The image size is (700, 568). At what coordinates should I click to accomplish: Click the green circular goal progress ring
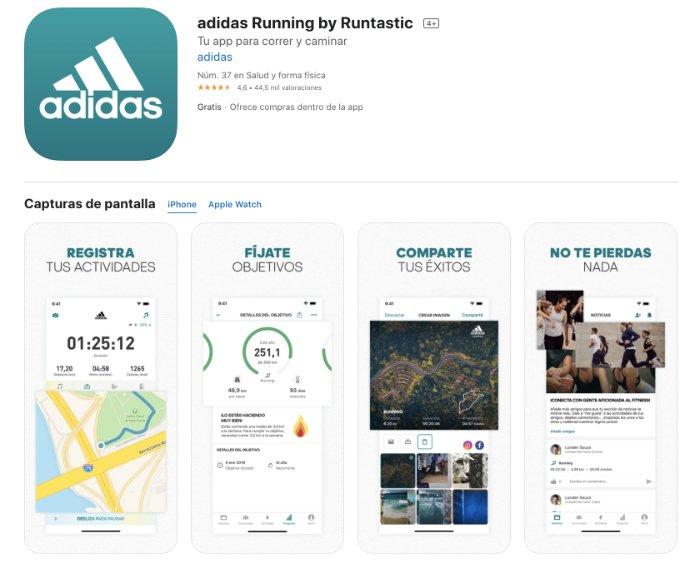coord(267,352)
